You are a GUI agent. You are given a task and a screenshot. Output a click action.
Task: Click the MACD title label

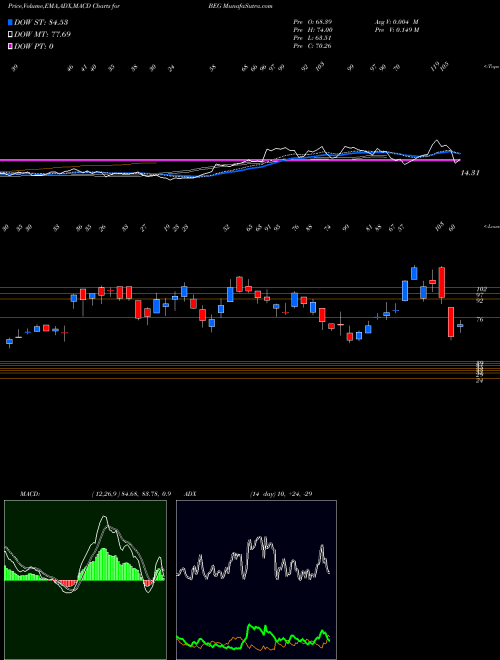coord(30,494)
